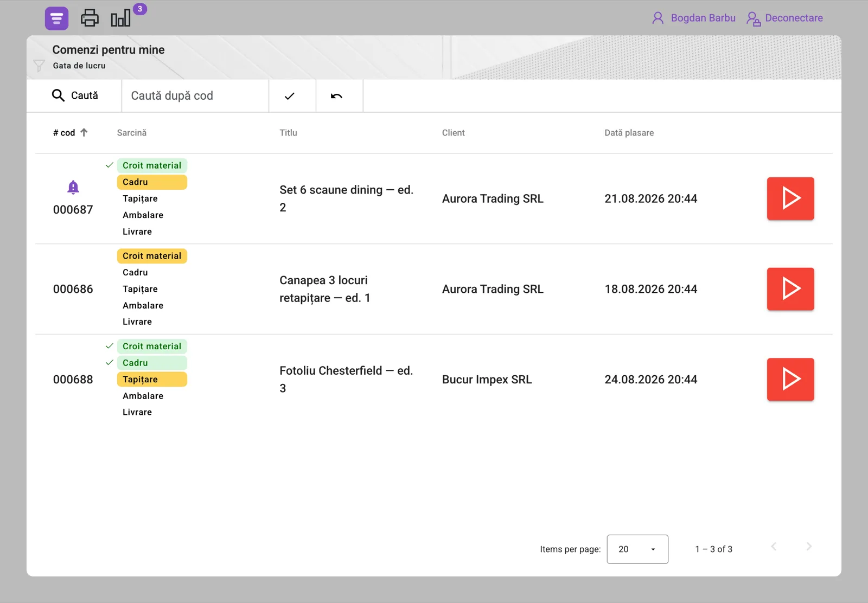This screenshot has height=603, width=868.
Task: Click the sort ascending arrow
Action: 84,132
